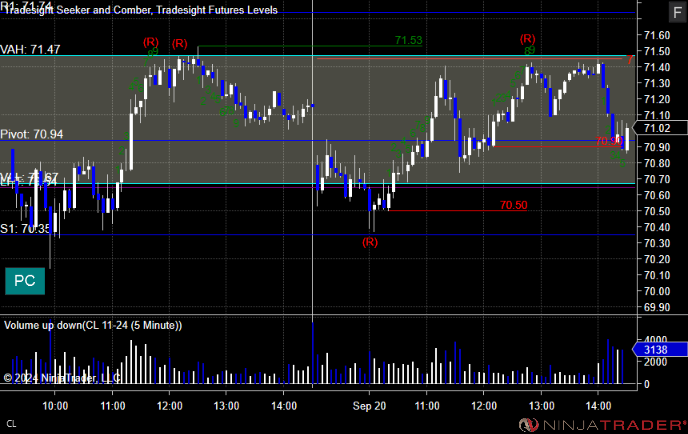Click the CL instrument label in the bottom corner

[11, 424]
